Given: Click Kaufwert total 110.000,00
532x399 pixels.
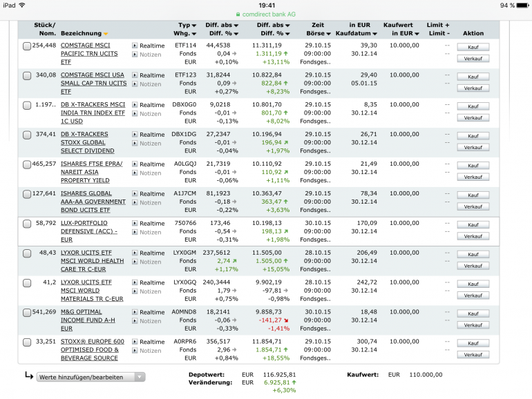Looking at the screenshot, I should click(426, 375).
